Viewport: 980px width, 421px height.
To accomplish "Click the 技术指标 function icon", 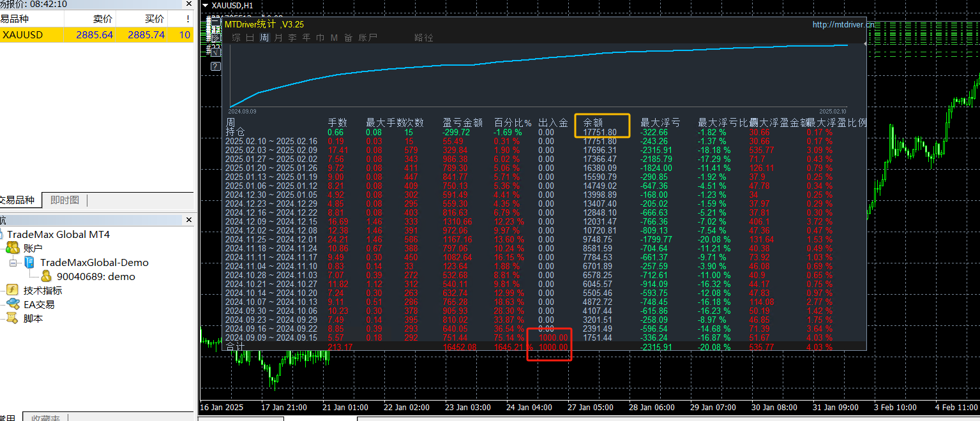I will 12,290.
